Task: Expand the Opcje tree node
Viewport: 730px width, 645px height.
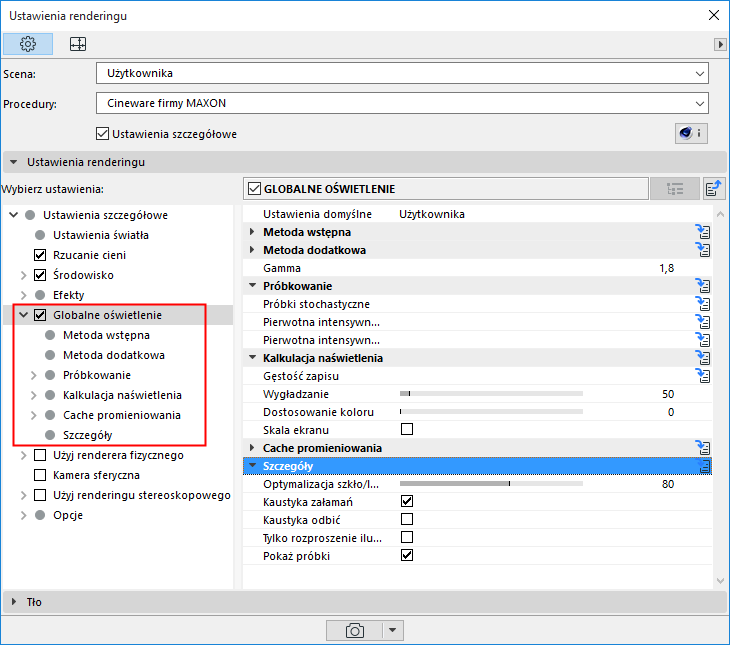Action: 24,515
